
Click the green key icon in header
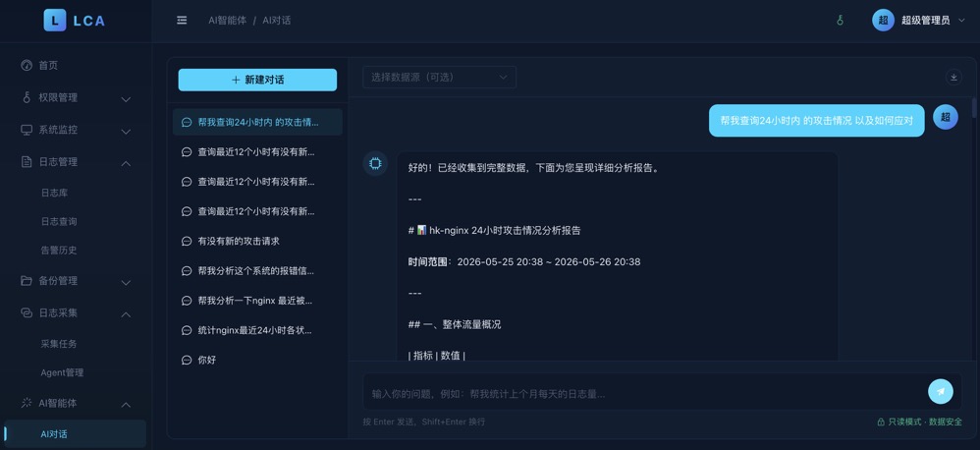840,21
